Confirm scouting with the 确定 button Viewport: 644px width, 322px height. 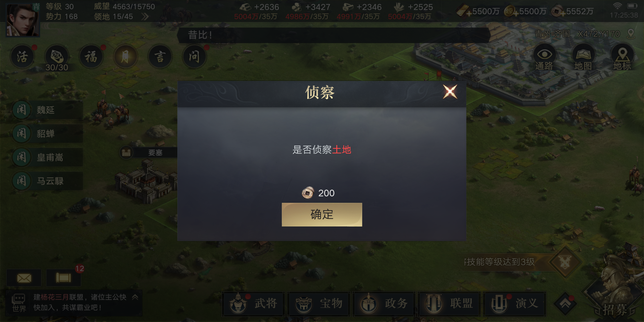[322, 214]
